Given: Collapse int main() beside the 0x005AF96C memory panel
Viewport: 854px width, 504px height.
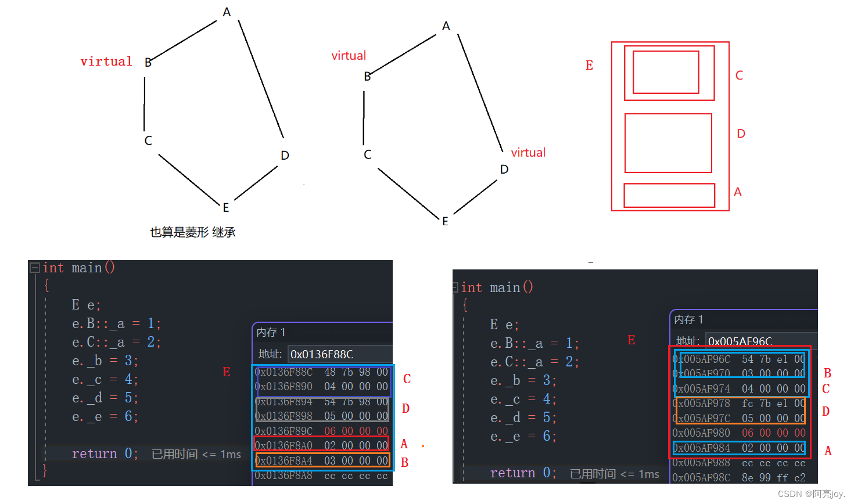Looking at the screenshot, I should (455, 287).
